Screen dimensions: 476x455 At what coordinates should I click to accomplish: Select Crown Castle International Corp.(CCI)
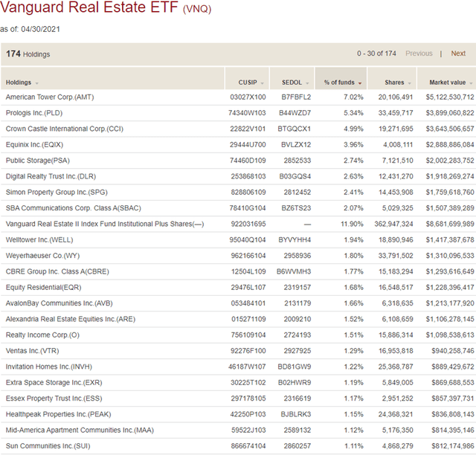coord(65,129)
